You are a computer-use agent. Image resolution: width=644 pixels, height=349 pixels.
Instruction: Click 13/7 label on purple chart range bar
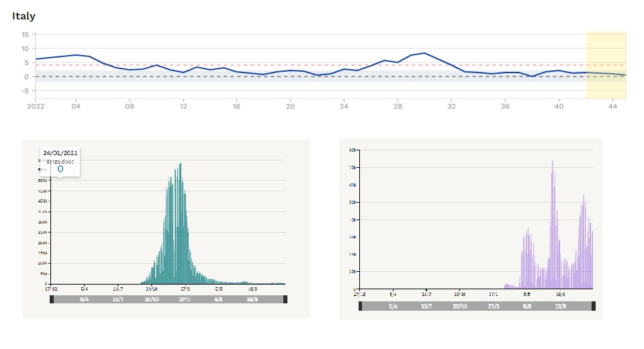point(426,306)
